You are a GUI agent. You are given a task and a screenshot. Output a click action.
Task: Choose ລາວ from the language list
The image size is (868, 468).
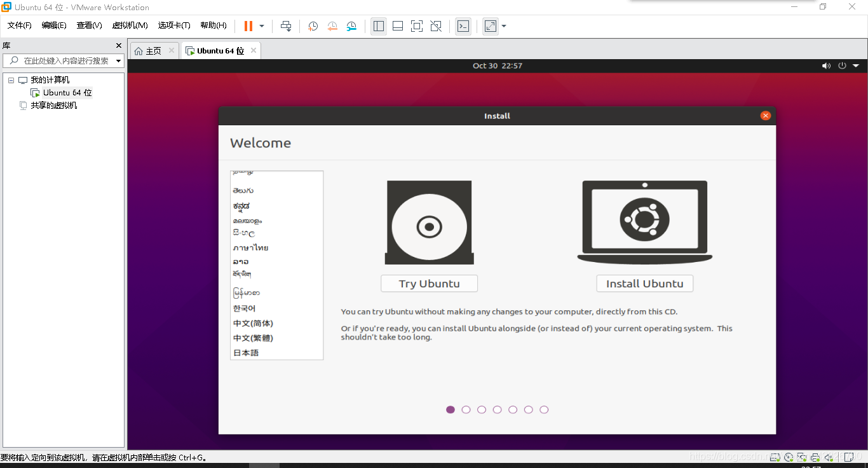(241, 261)
